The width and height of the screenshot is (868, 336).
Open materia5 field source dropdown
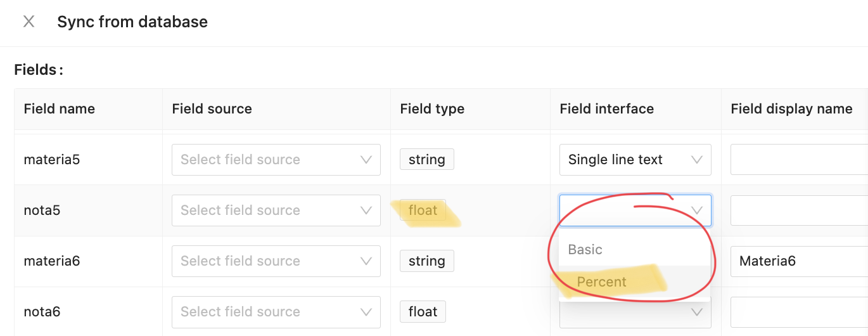pyautogui.click(x=266, y=160)
